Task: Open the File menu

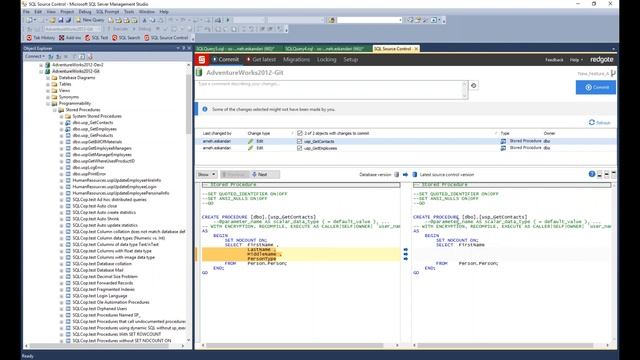Action: click(x=27, y=12)
